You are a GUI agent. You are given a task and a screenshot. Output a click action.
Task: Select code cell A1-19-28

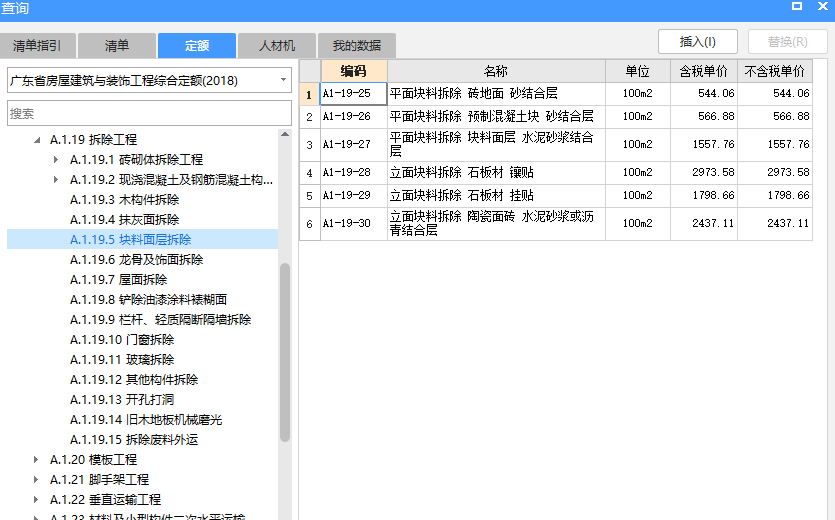tap(354, 173)
